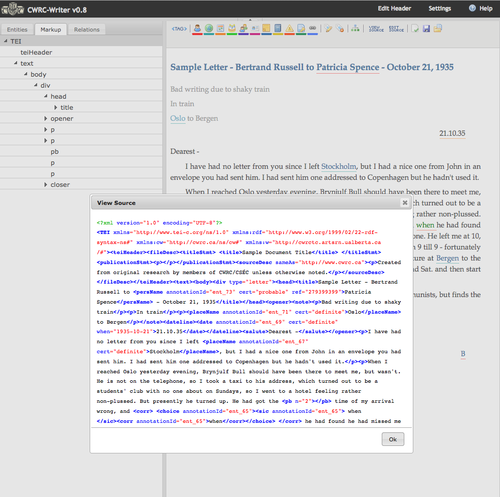Close the View Source dialog
This screenshot has height=497, width=500.
tap(405, 203)
